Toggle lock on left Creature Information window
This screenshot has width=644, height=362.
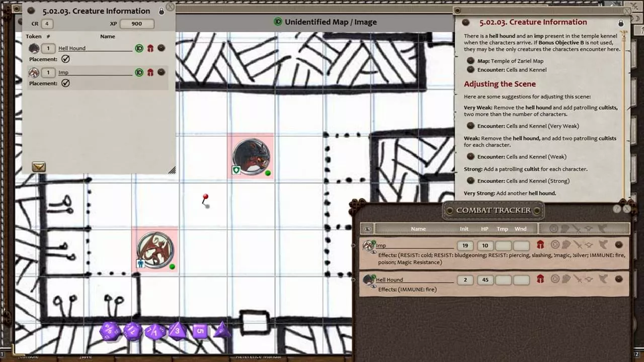[162, 11]
